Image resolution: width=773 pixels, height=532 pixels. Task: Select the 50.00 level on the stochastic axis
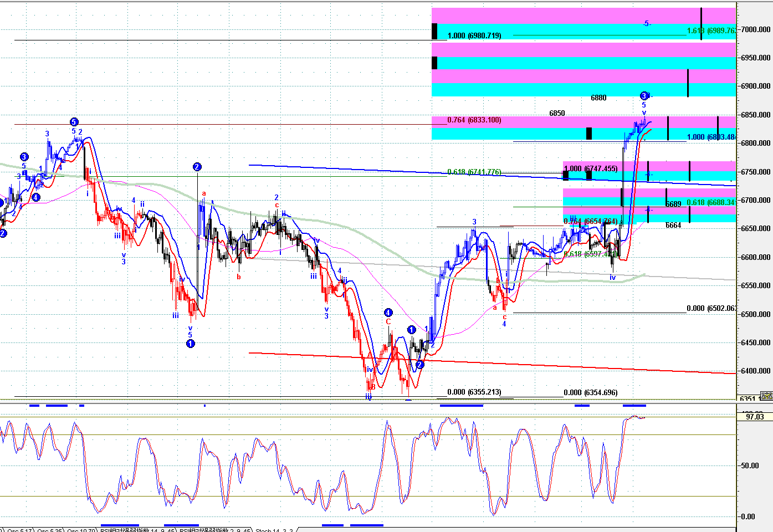pyautogui.click(x=750, y=465)
